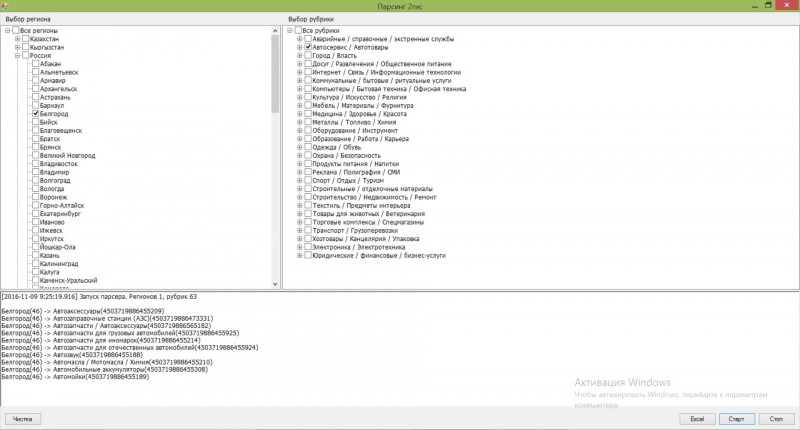800x430 pixels.
Task: Uncheck the Автосервис / Автотовары checkbox
Action: (308, 47)
